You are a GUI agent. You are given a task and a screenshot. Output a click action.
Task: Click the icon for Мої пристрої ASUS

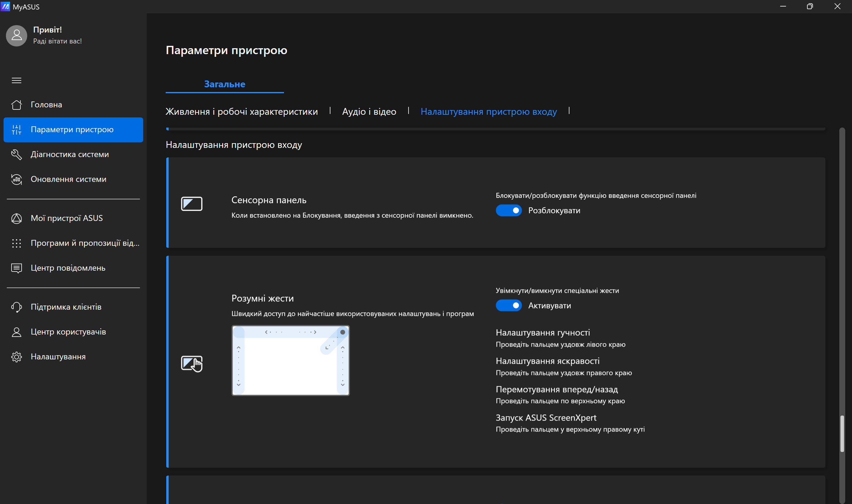(16, 218)
